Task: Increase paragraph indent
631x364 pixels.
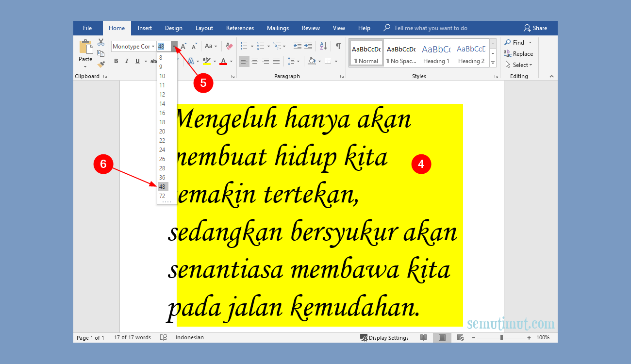Action: pyautogui.click(x=308, y=46)
